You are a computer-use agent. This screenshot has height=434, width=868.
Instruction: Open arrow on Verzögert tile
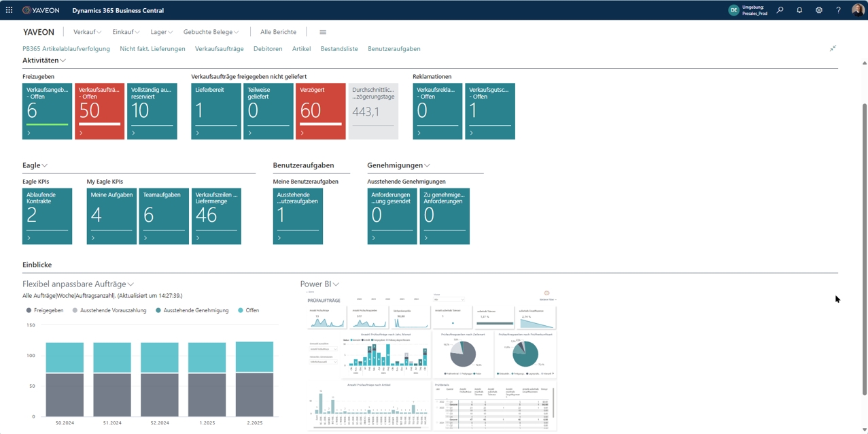click(302, 133)
